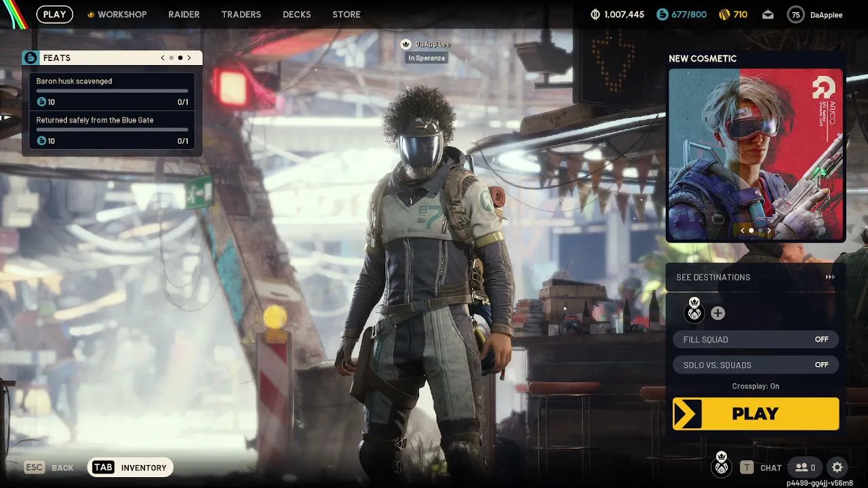Click the orange dot icon beside Workshop
Viewport: 868px width, 488px height.
click(91, 14)
